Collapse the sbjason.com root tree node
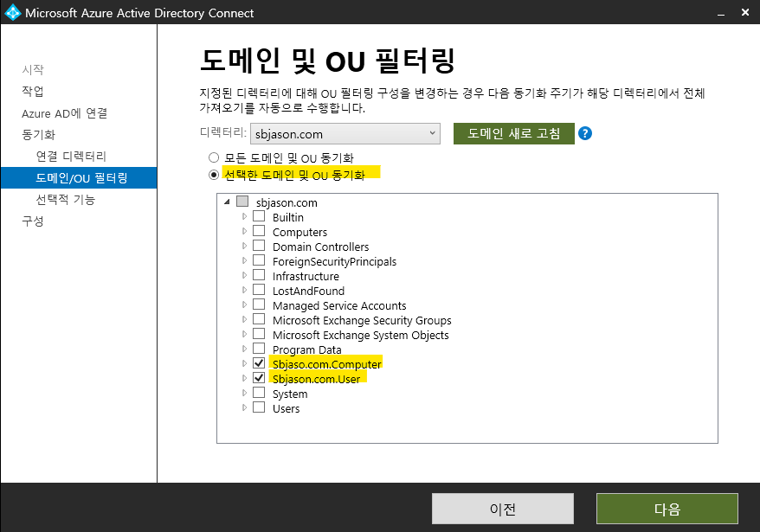This screenshot has width=760, height=532. 227,202
